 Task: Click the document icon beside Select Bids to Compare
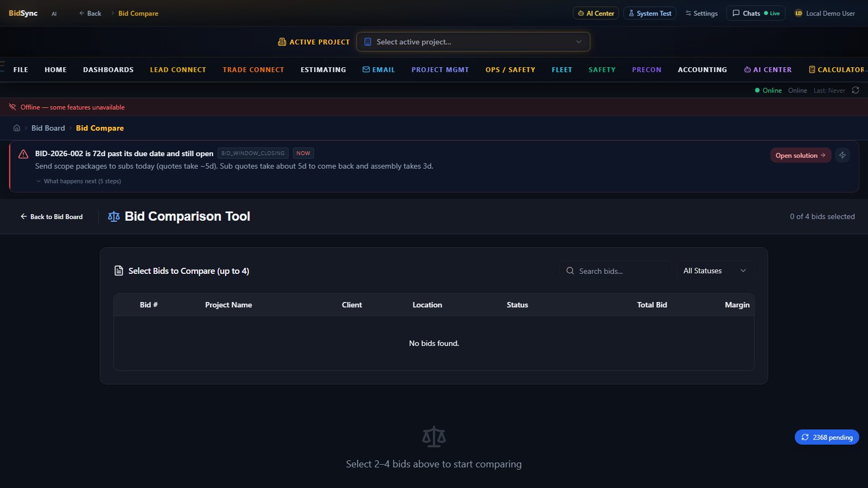(x=119, y=271)
